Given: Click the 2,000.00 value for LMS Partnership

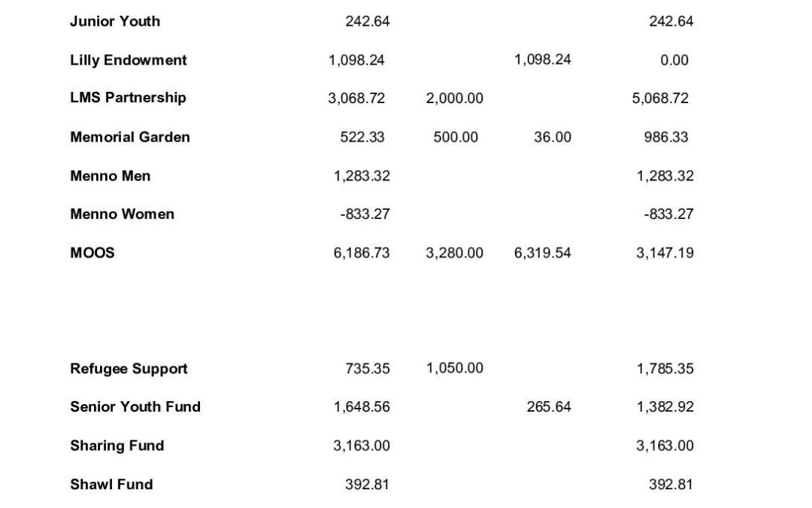Looking at the screenshot, I should click(454, 99).
